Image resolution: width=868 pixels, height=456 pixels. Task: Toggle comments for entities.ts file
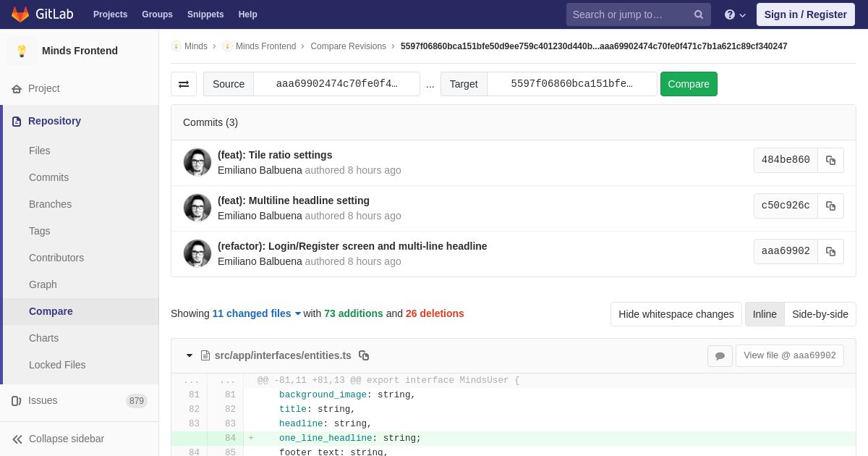(720, 355)
